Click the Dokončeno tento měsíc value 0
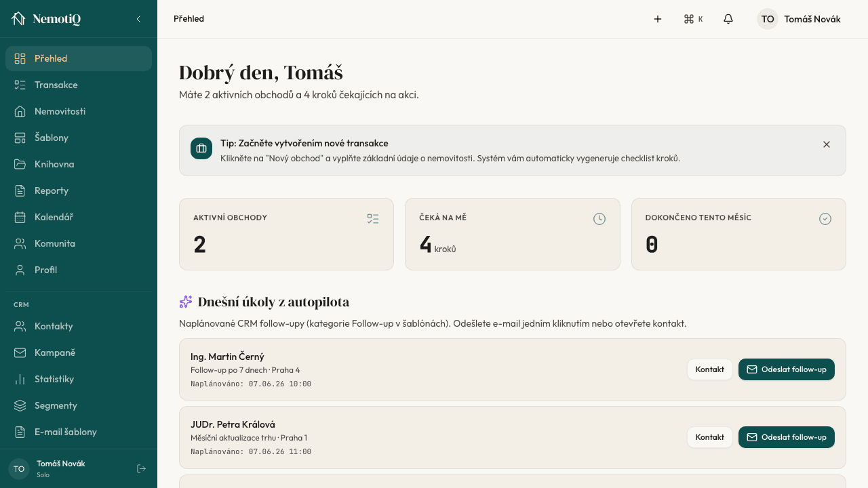The width and height of the screenshot is (868, 488). (x=652, y=244)
